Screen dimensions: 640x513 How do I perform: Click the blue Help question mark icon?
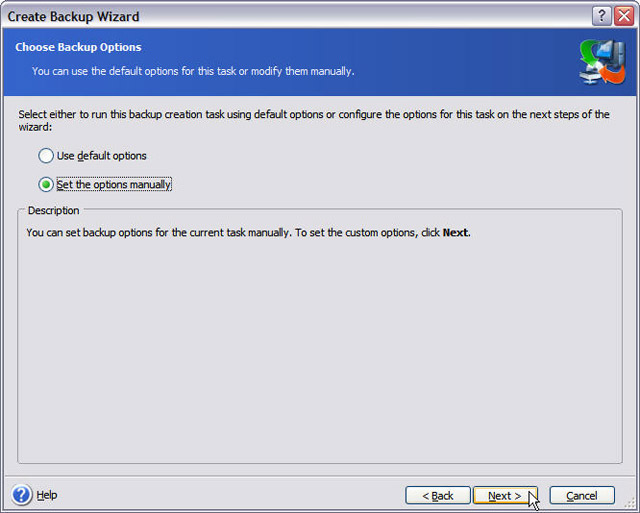(22, 495)
